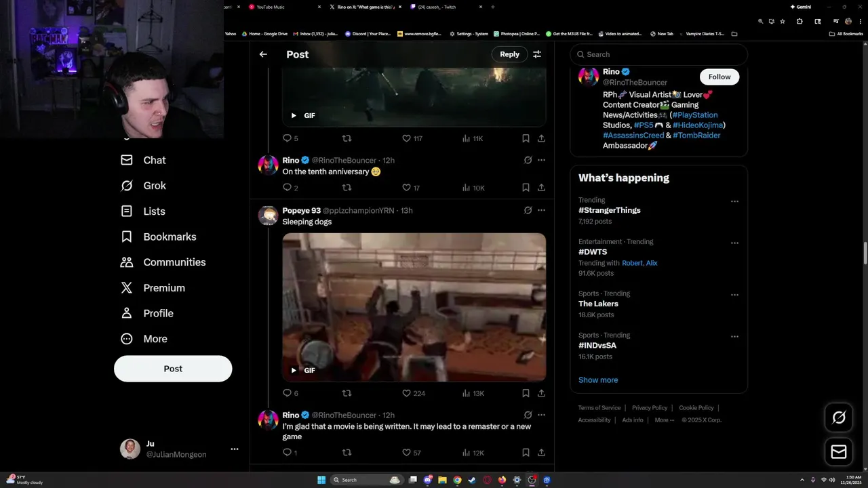
Task: Open Firefox from the taskbar
Action: pyautogui.click(x=502, y=480)
